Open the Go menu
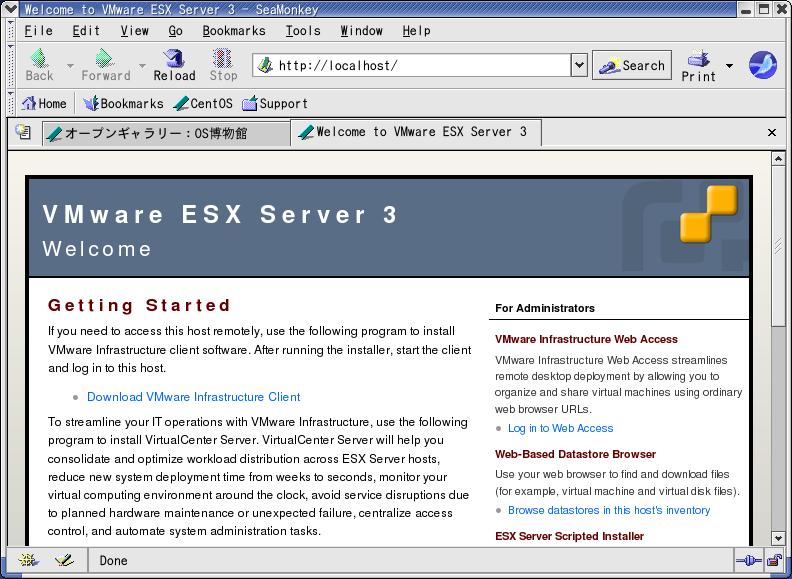The image size is (792, 579). click(175, 31)
